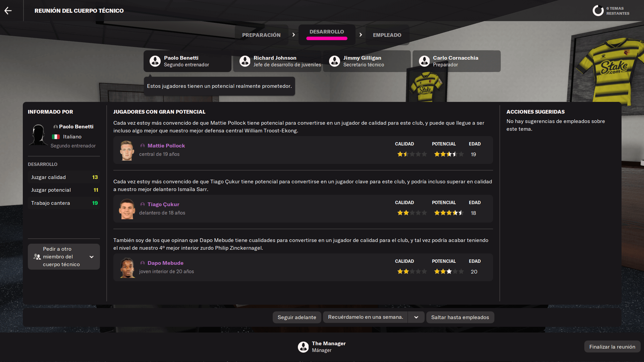
Task: Open Mattie Pollock's player photo
Action: [127, 150]
